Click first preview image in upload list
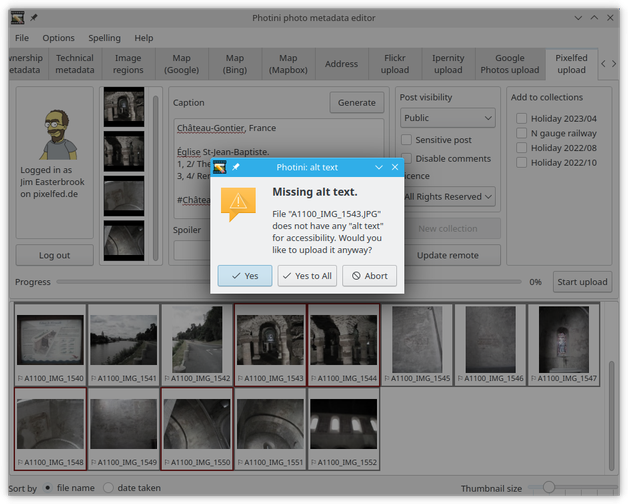The height and width of the screenshot is (504, 628). (124, 107)
